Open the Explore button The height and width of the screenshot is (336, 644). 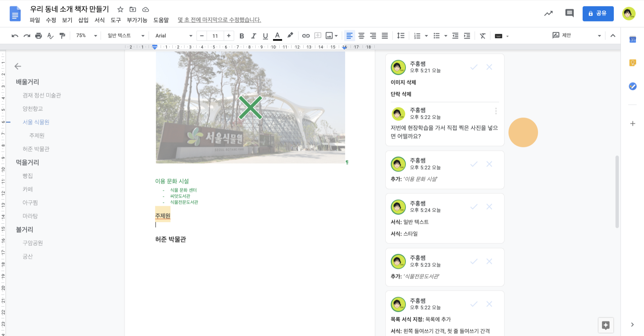(606, 325)
